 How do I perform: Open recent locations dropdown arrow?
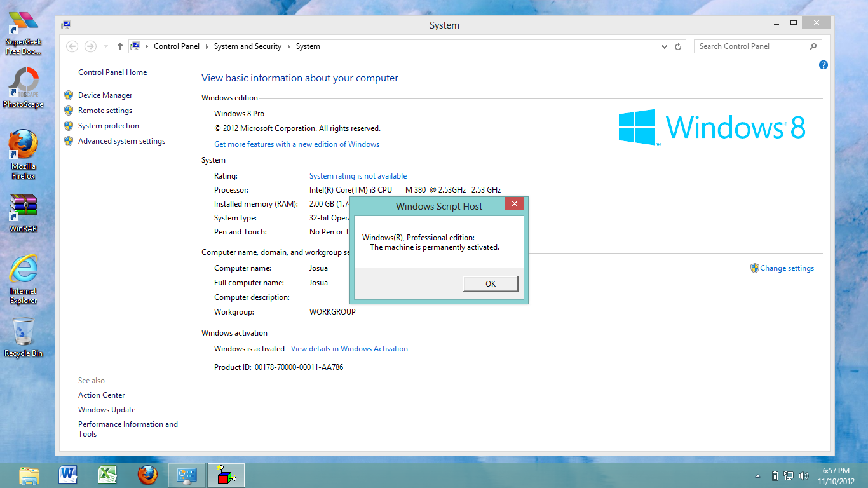coord(106,47)
